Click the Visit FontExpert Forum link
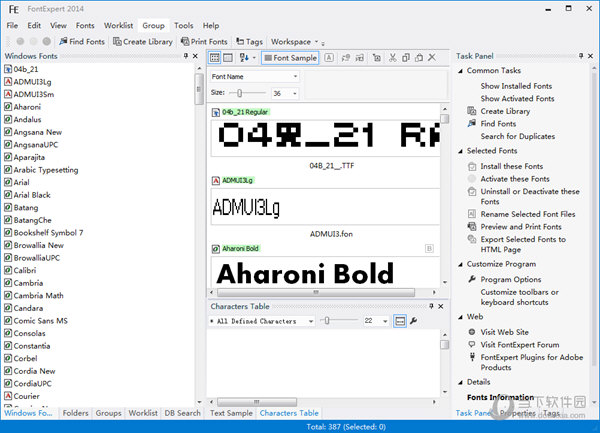Screen dimensions: 600x433 coord(519,345)
